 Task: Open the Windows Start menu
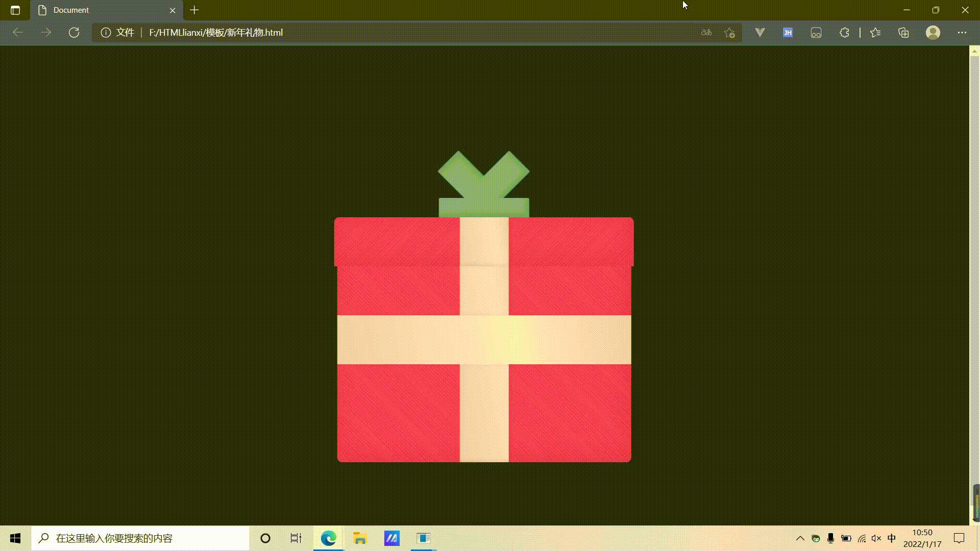click(15, 538)
